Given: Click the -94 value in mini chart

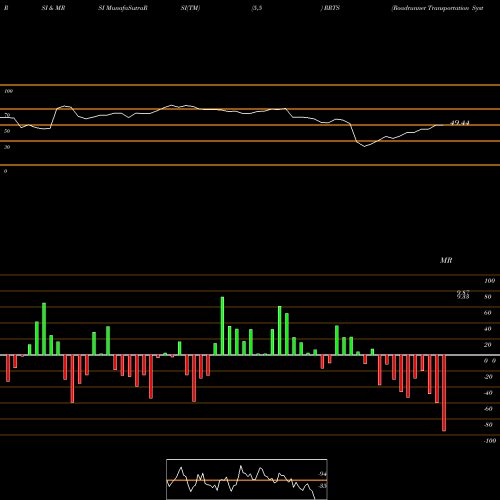Looking at the screenshot, I should pyautogui.click(x=322, y=474).
